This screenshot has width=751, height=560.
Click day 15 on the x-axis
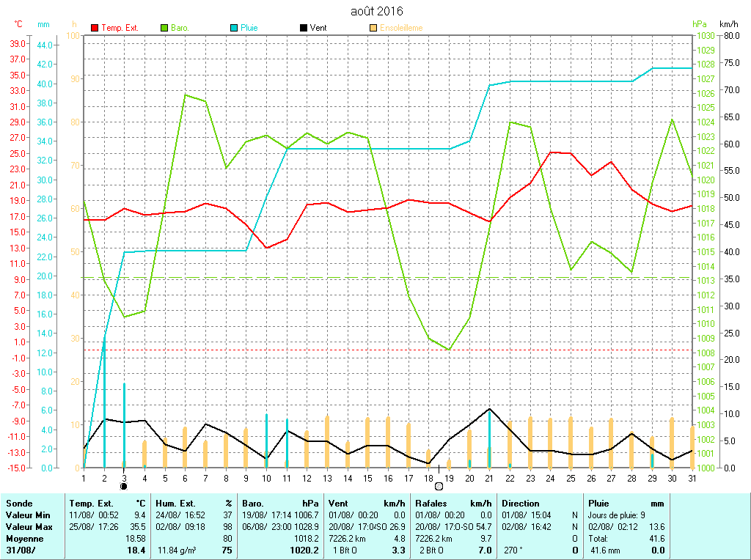(x=367, y=478)
